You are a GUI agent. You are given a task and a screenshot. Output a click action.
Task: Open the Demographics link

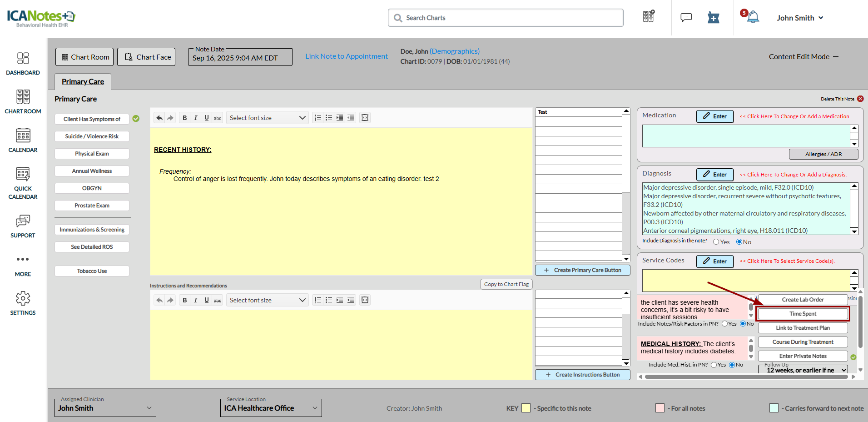coord(455,51)
